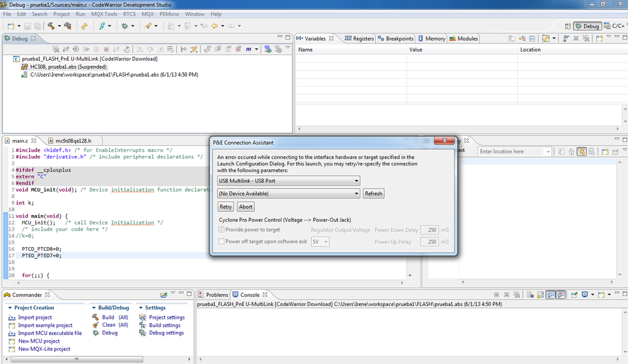Collapse the Settings section in Commander

pyautogui.click(x=141, y=307)
